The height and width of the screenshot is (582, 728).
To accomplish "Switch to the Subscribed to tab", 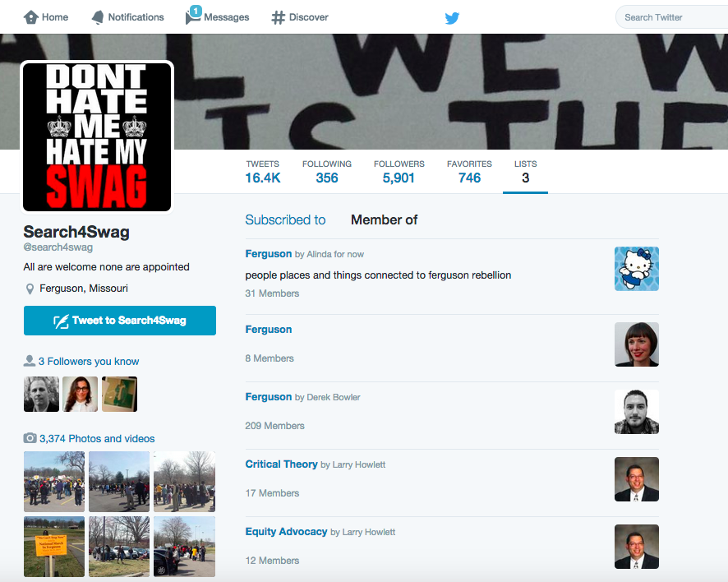I will [x=286, y=219].
